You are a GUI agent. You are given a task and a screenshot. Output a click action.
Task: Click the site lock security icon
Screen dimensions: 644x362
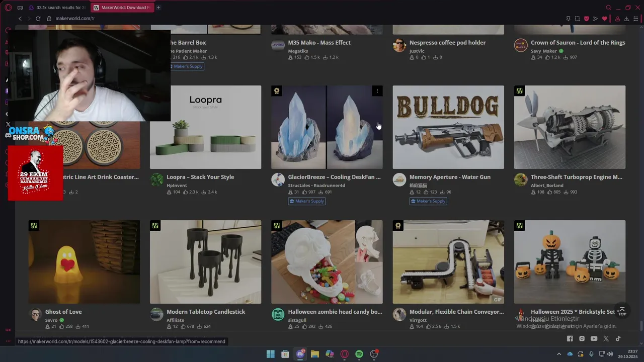coord(49,19)
